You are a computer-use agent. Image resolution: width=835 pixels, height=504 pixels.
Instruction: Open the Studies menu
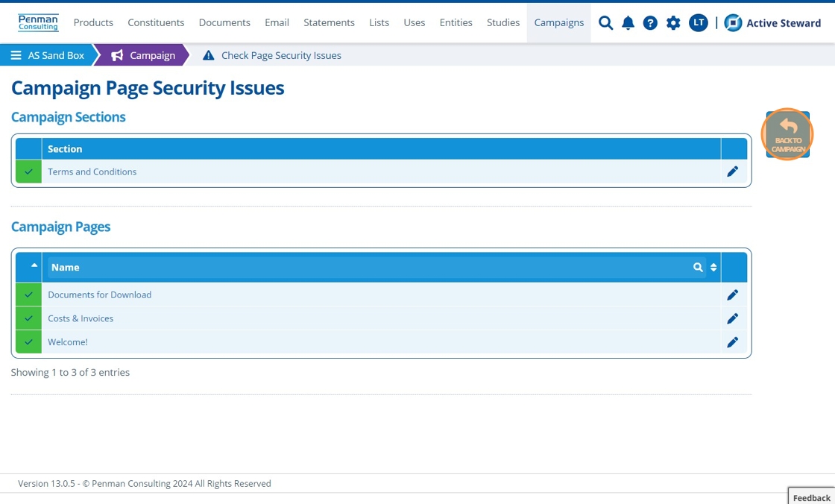[x=503, y=23]
